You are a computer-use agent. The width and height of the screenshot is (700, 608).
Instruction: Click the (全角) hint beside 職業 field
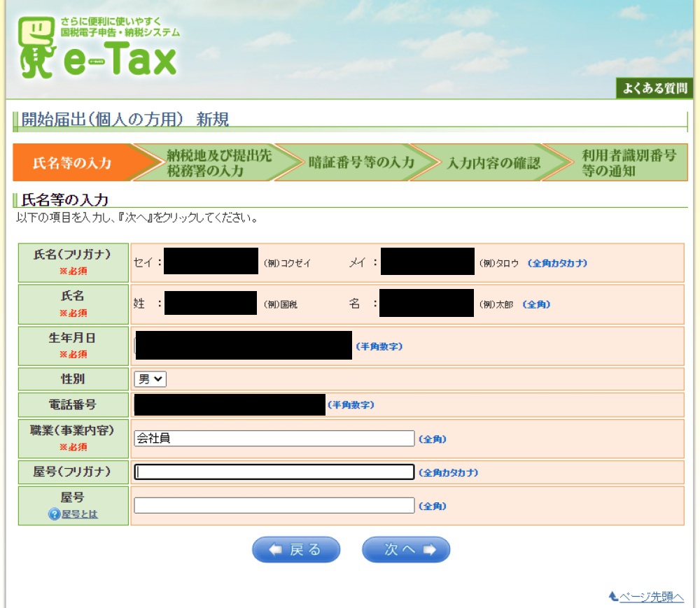tap(432, 439)
